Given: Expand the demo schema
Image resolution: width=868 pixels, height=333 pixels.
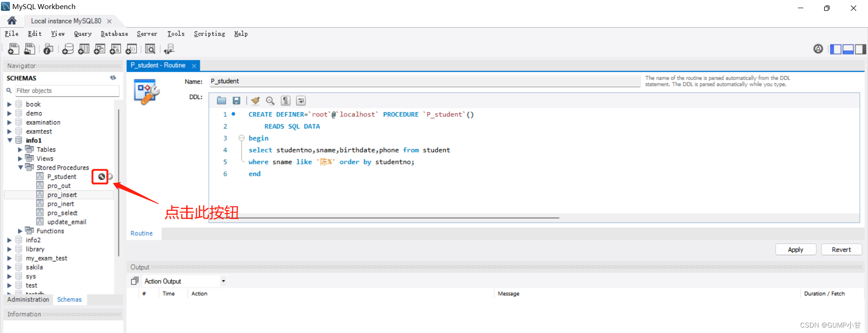Looking at the screenshot, I should pyautogui.click(x=9, y=113).
